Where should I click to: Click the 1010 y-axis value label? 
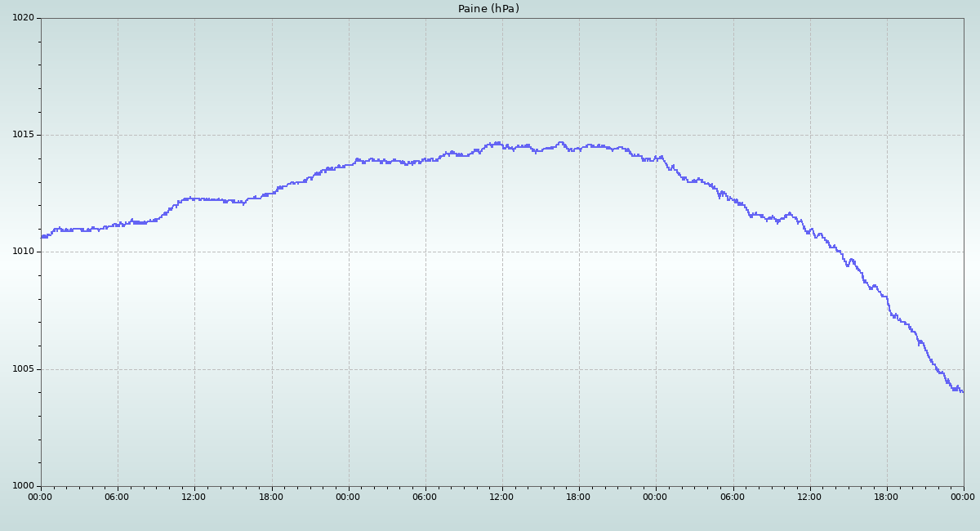(x=22, y=252)
